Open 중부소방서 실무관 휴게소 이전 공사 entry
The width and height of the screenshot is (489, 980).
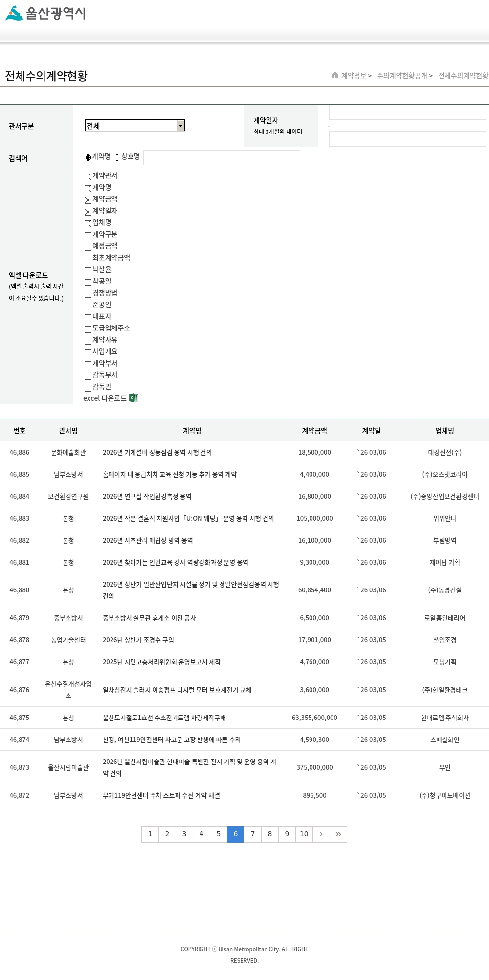149,618
